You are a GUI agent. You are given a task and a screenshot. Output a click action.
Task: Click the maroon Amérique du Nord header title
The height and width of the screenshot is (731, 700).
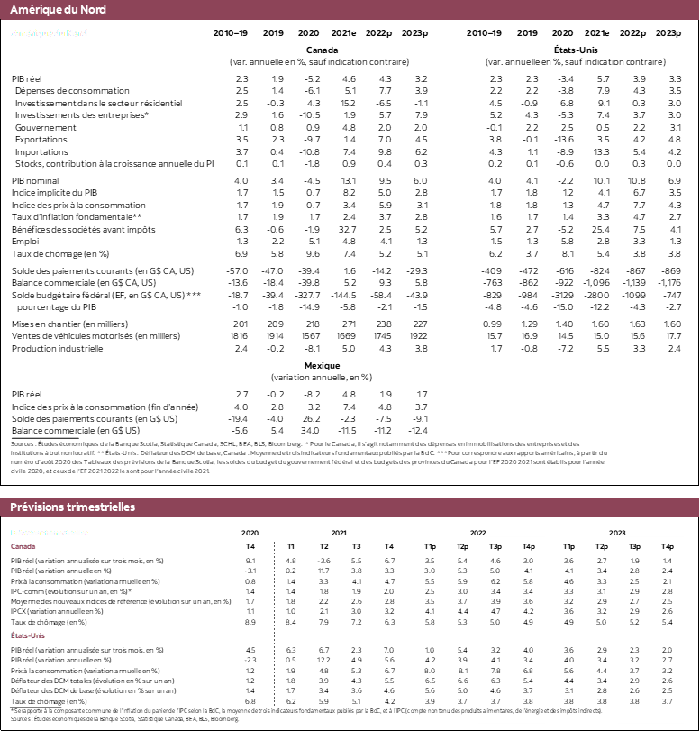[x=58, y=10]
